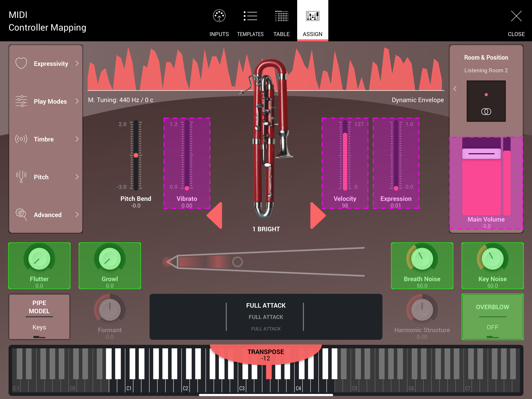Click the Flutter knob

pos(39,259)
